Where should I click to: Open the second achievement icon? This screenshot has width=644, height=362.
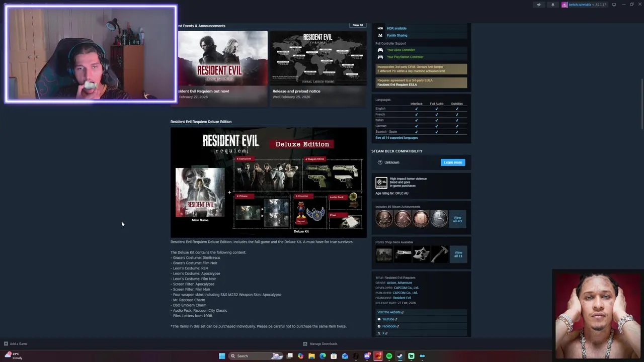click(x=403, y=219)
